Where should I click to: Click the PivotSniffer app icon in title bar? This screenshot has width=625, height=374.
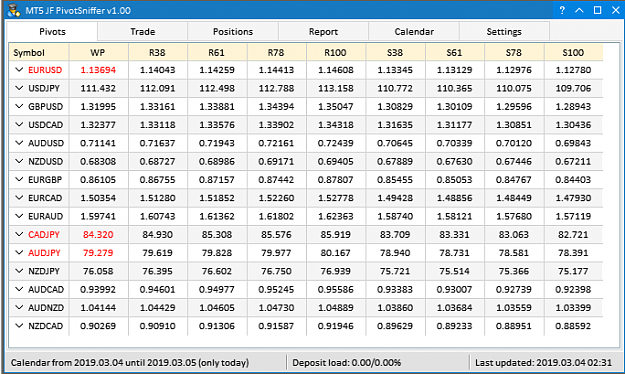(x=14, y=10)
